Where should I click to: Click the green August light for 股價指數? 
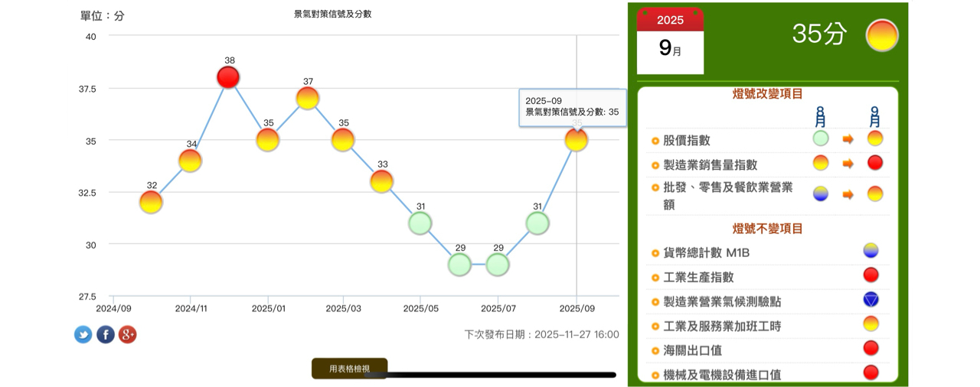pyautogui.click(x=821, y=138)
